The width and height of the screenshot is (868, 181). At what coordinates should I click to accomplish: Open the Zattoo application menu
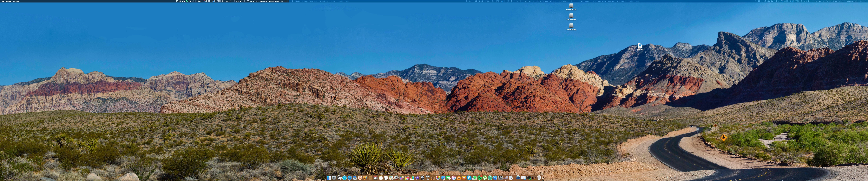tap(9, 1)
